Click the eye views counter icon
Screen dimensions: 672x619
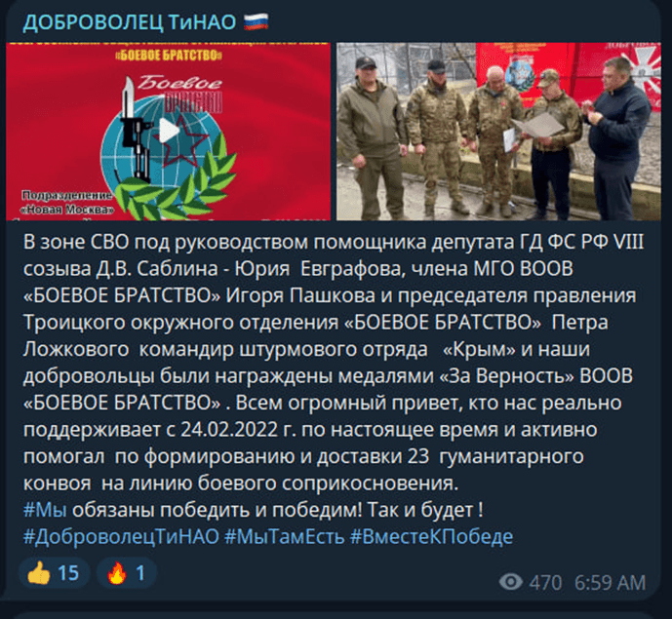coord(511,582)
